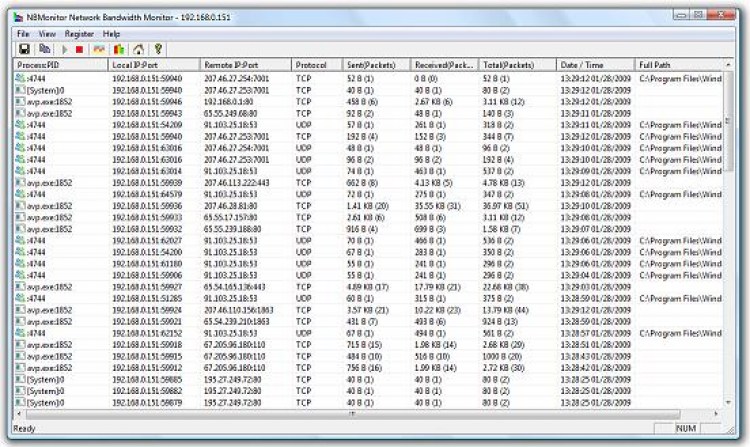
Task: Click process icon of avp.exe row port 59927
Action: point(20,286)
